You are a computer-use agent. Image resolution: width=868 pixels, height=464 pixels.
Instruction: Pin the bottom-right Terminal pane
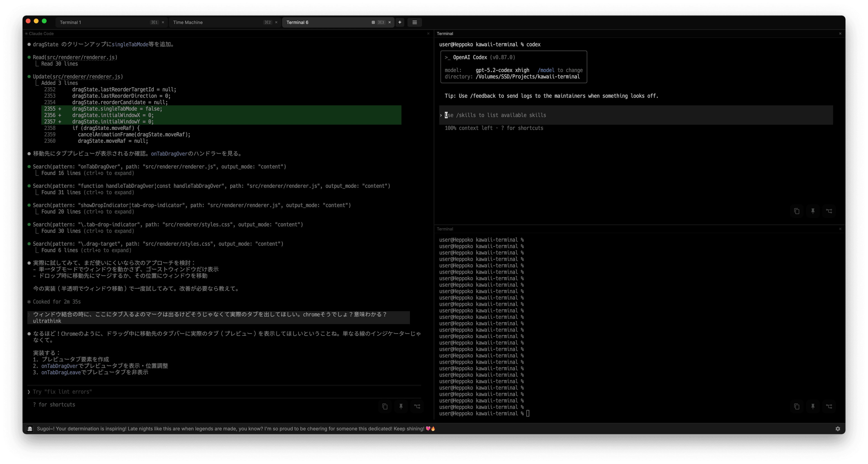pyautogui.click(x=813, y=406)
